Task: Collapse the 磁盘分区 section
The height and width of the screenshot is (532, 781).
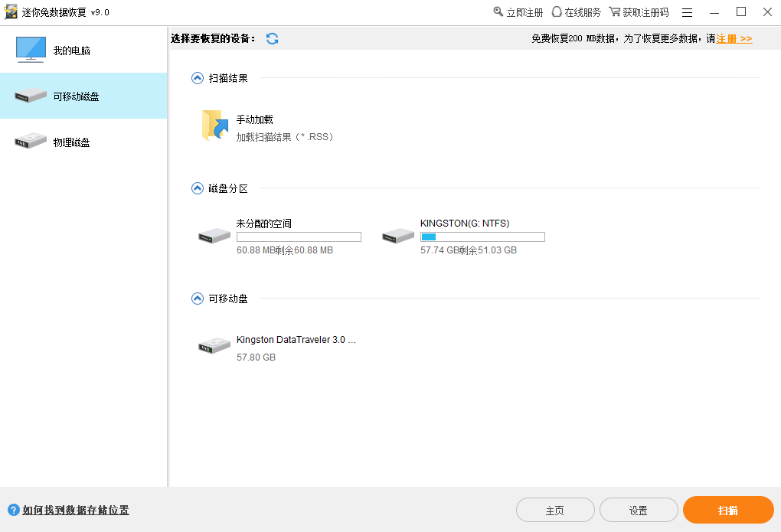Action: tap(198, 188)
